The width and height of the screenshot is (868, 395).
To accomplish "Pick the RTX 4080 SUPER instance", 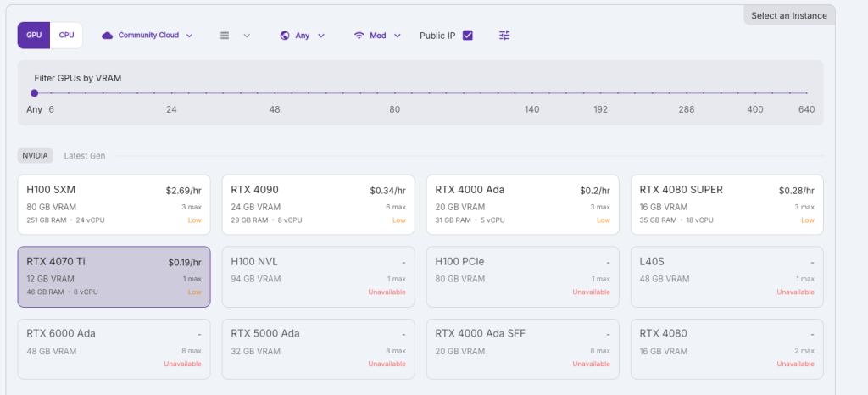I will [726, 204].
